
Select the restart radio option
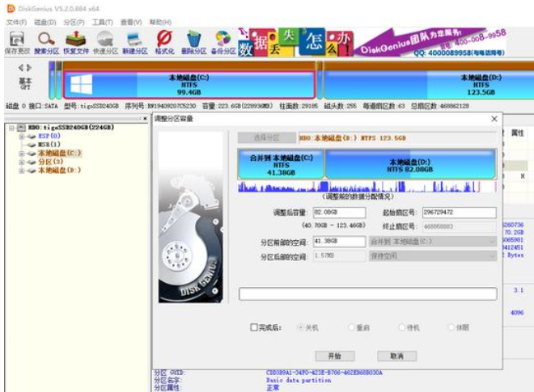pyautogui.click(x=351, y=327)
